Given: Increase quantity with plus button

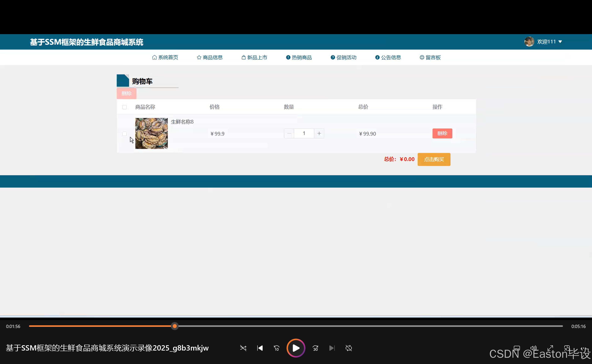Looking at the screenshot, I should point(319,133).
